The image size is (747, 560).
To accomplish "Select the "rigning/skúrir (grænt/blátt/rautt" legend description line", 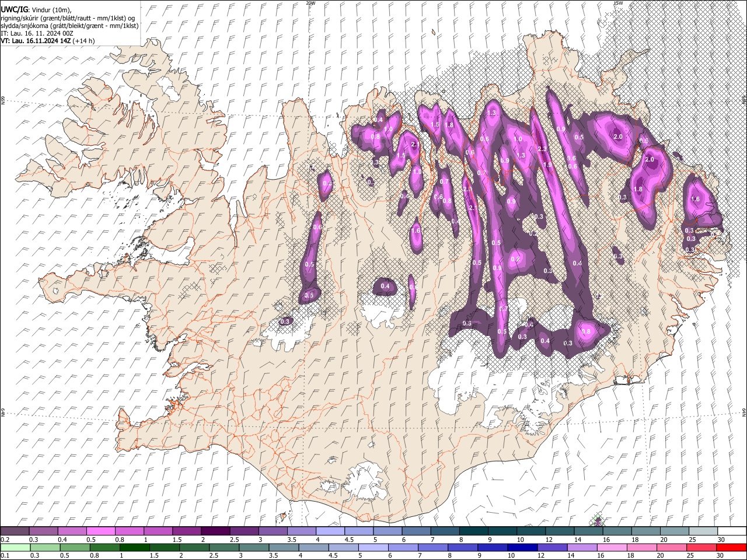I will (68, 18).
